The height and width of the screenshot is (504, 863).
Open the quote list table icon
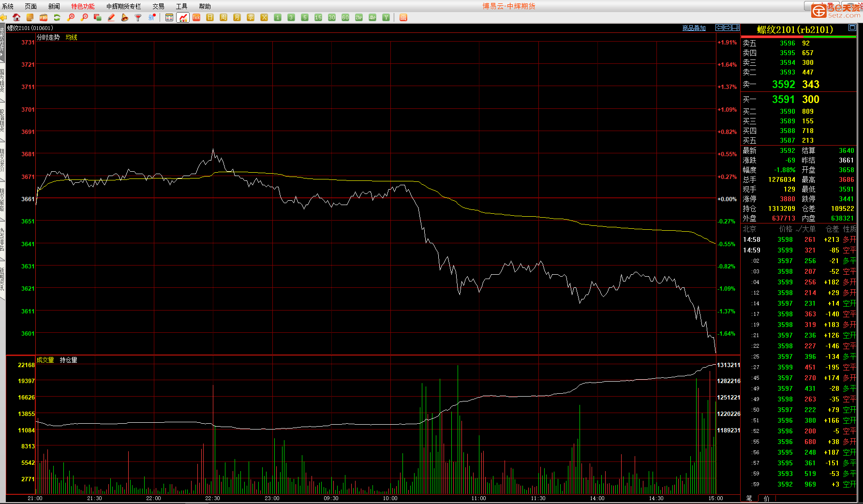point(169,17)
